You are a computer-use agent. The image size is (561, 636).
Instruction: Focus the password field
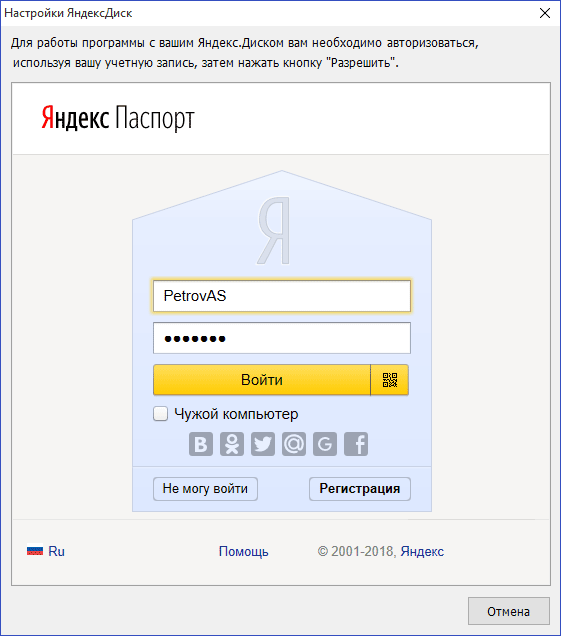pos(282,338)
